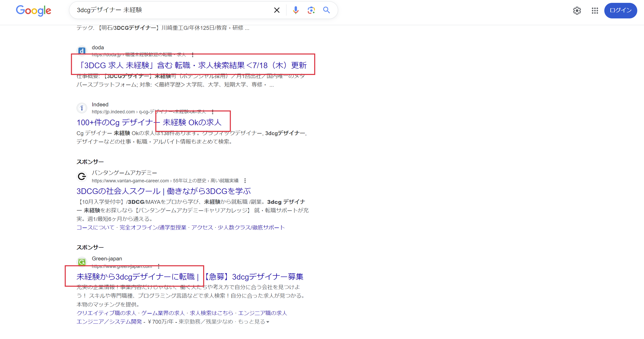
Task: Open the ゲーム業界の求人 sitelink
Action: click(x=163, y=313)
